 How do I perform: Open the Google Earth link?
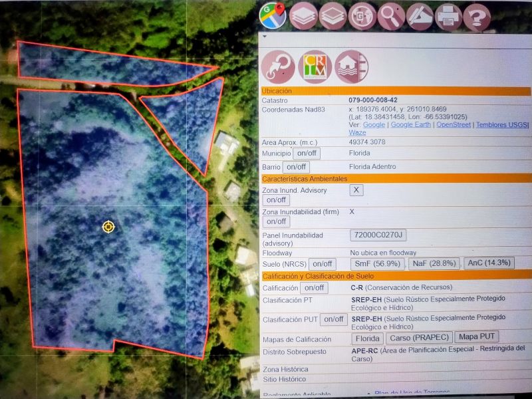[x=411, y=124]
